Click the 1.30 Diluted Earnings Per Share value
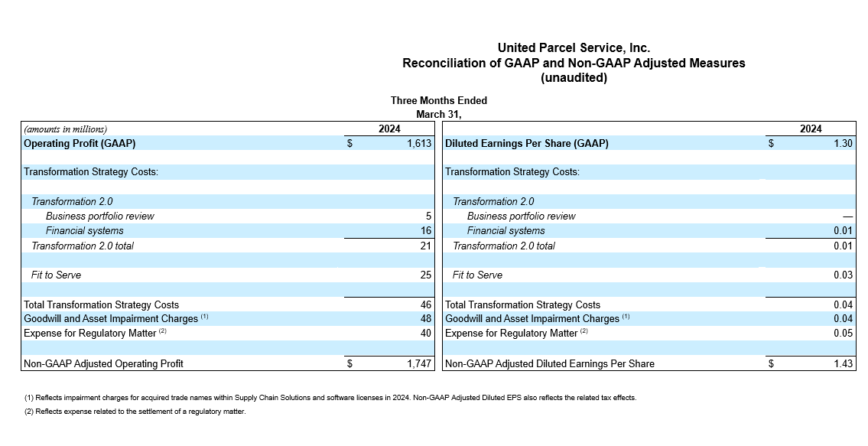This screenshot has width=868, height=446. point(843,144)
